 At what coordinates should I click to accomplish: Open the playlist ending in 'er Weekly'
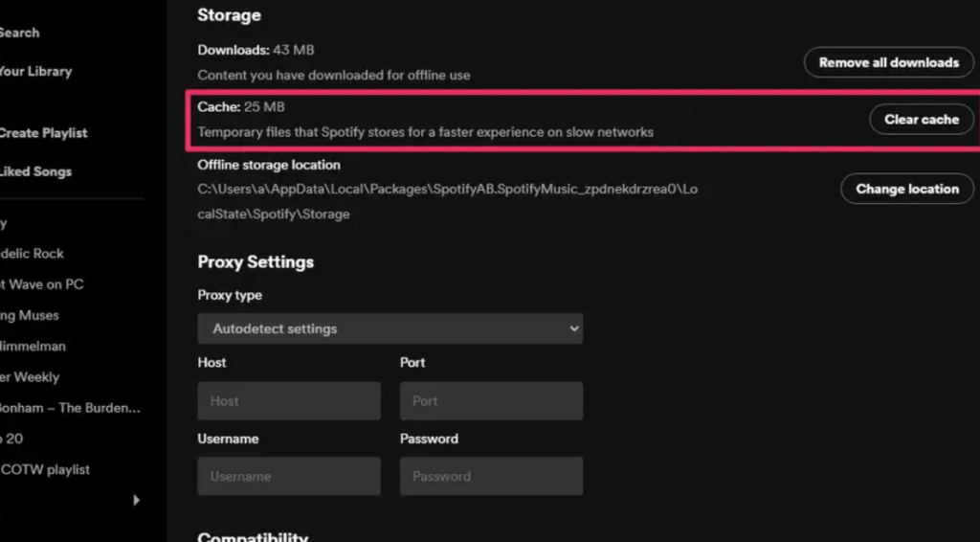pyautogui.click(x=30, y=377)
